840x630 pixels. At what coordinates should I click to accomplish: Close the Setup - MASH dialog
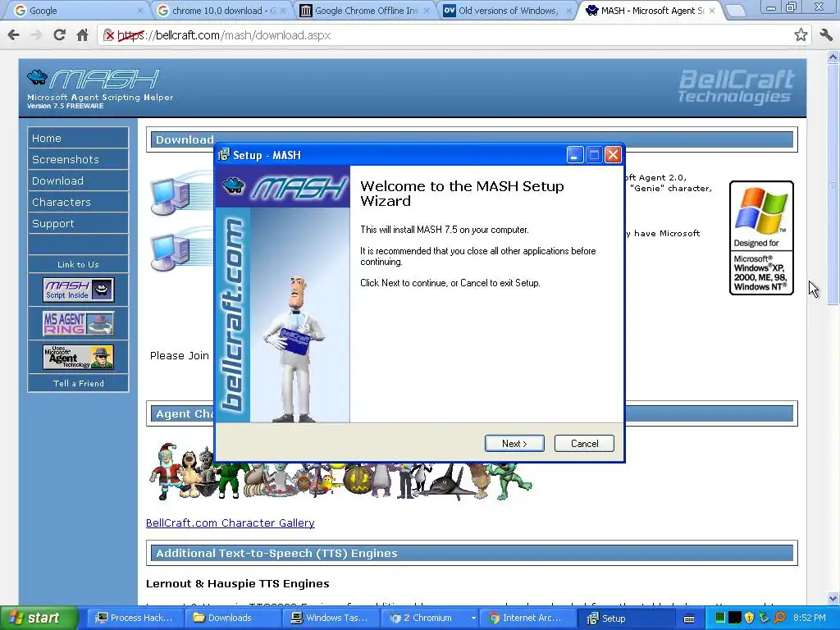[x=613, y=155]
